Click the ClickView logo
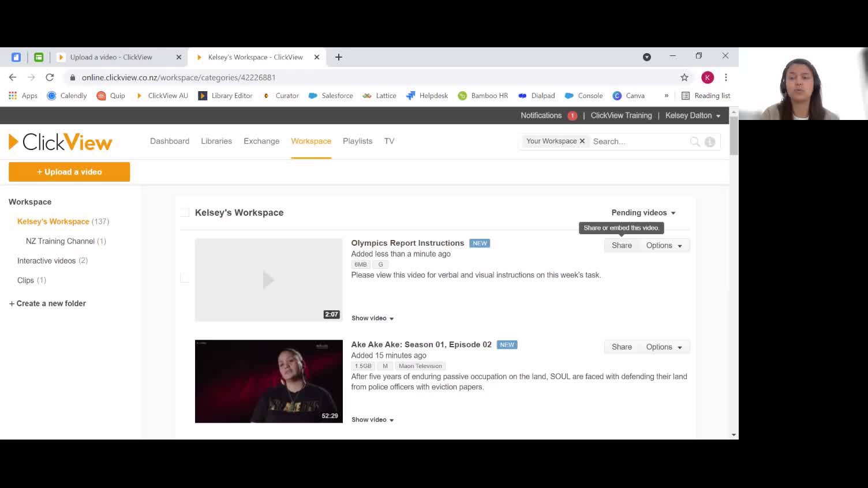 coord(59,141)
